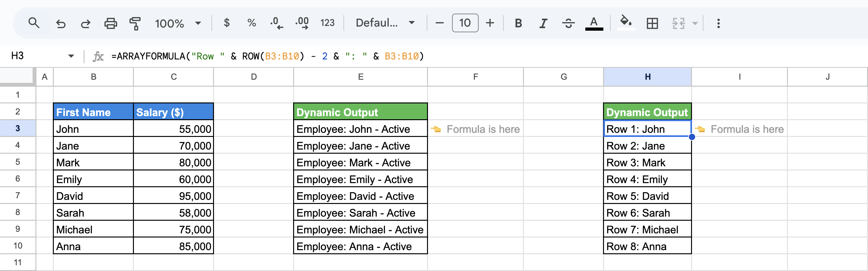868x271 pixels.
Task: Open the three-dot more options menu
Action: 718,23
